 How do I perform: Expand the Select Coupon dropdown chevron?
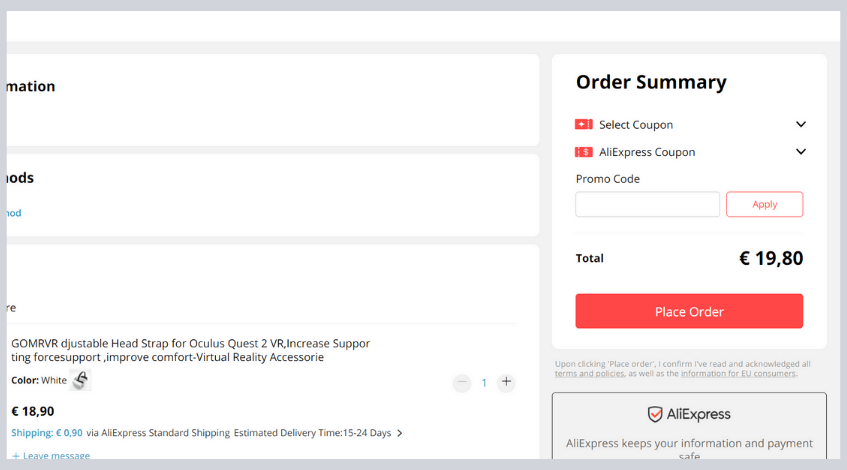click(801, 124)
